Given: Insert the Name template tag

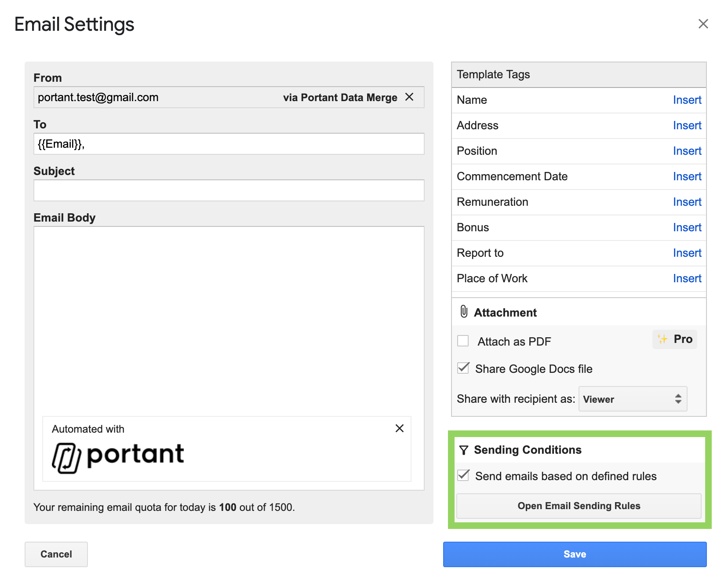Looking at the screenshot, I should 687,100.
